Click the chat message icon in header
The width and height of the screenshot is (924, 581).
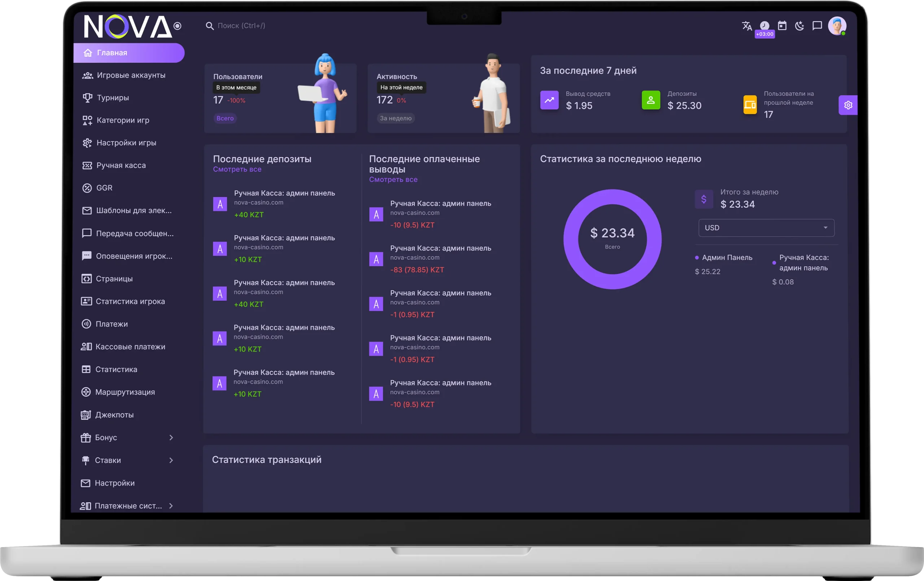click(817, 26)
